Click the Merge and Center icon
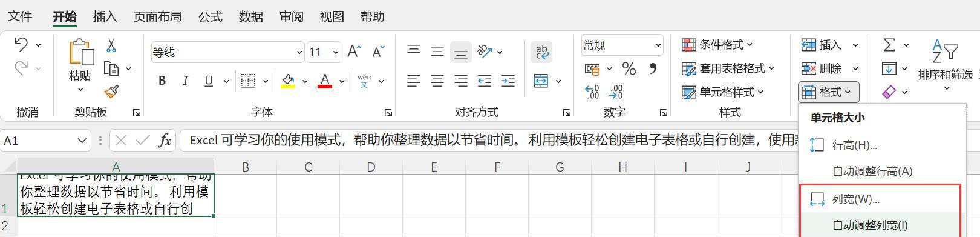 pos(541,81)
